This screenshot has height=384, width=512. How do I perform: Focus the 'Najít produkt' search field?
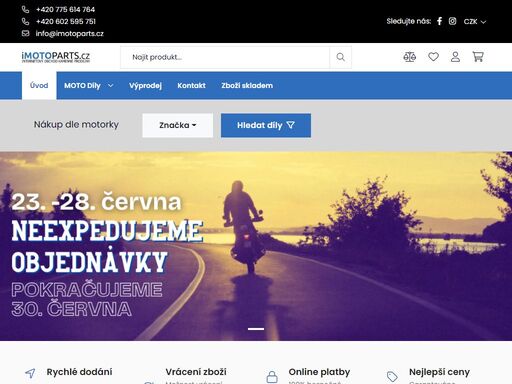(225, 57)
